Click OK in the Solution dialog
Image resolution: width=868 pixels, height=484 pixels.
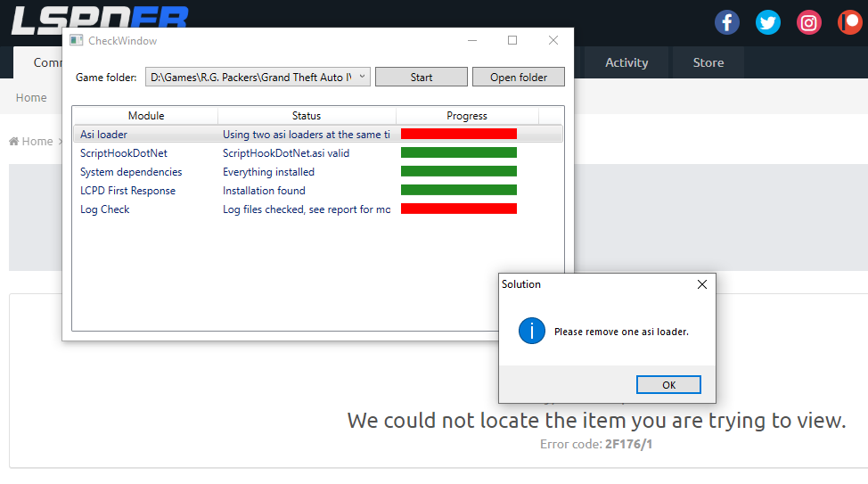(x=668, y=385)
